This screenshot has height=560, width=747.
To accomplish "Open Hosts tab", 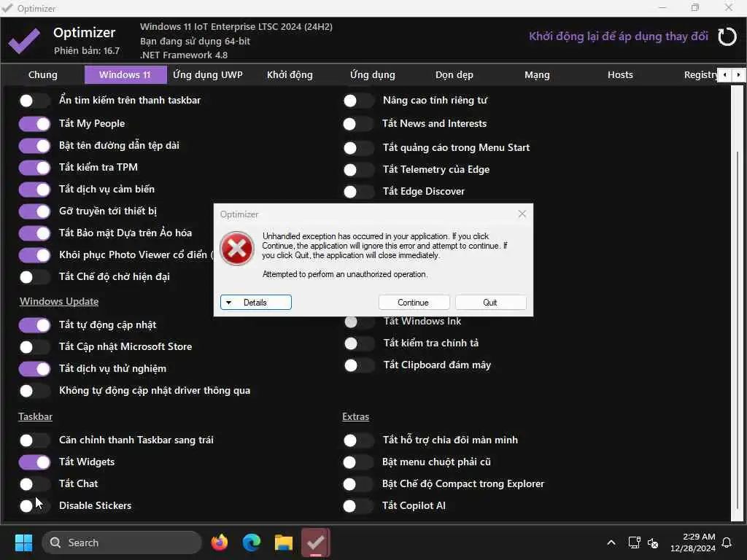I will (620, 75).
